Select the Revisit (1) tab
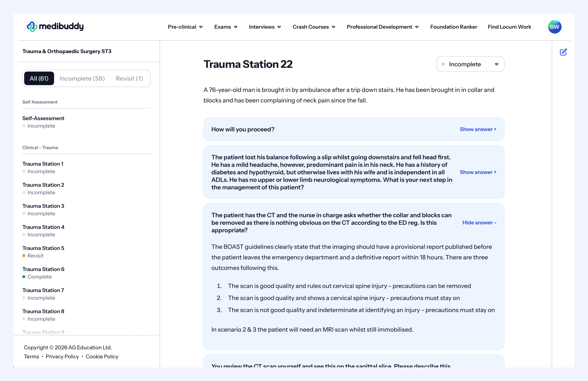The image size is (588, 381). [x=129, y=79]
